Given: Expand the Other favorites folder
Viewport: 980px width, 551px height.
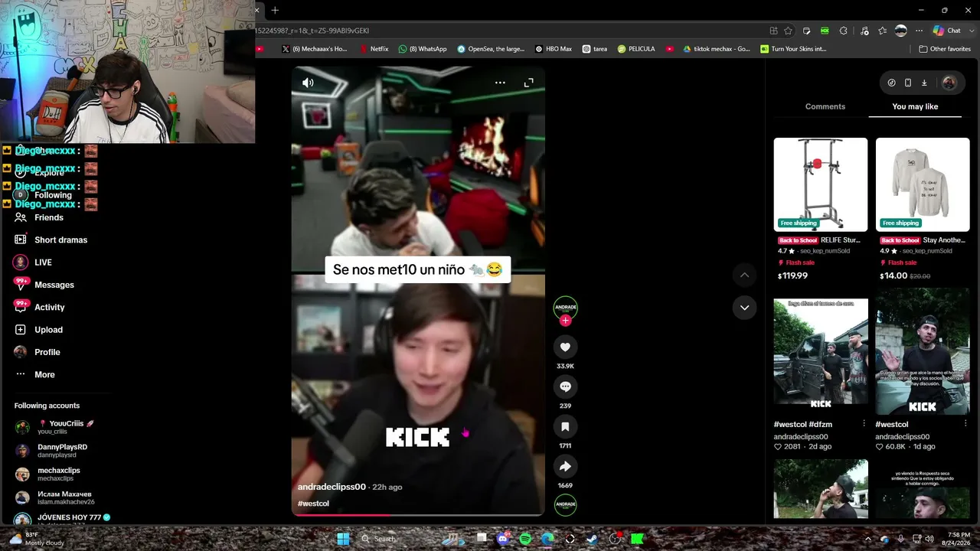Looking at the screenshot, I should pyautogui.click(x=945, y=49).
